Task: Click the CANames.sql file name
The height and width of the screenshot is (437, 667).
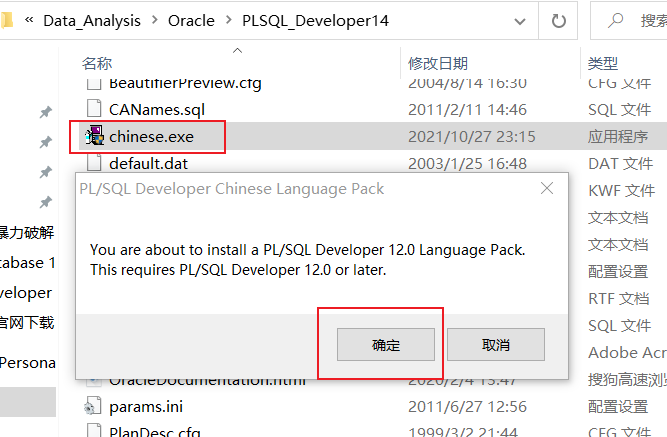Action: [x=157, y=110]
